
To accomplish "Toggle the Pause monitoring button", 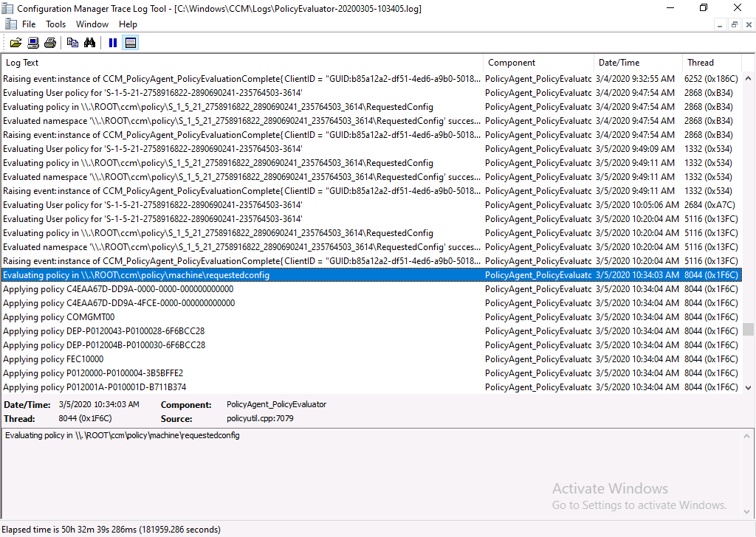I will pos(113,43).
